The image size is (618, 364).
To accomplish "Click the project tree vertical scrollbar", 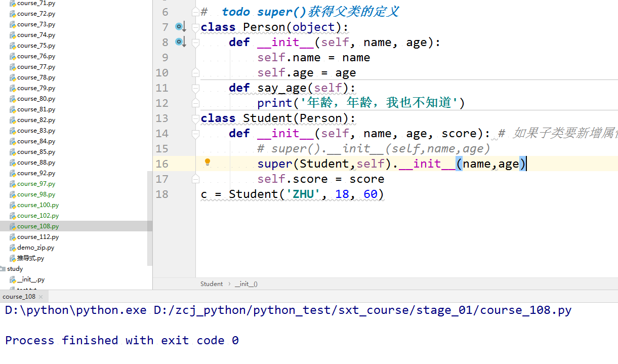I will 150,218.
